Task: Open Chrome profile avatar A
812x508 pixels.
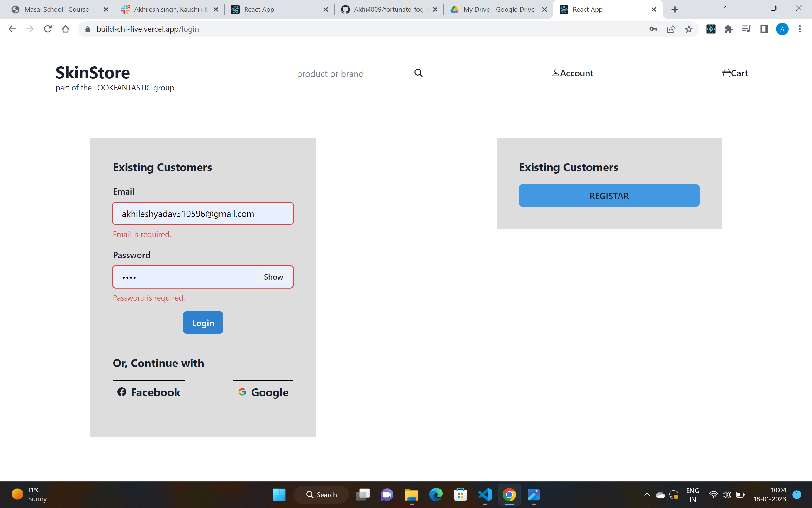Action: tap(782, 29)
